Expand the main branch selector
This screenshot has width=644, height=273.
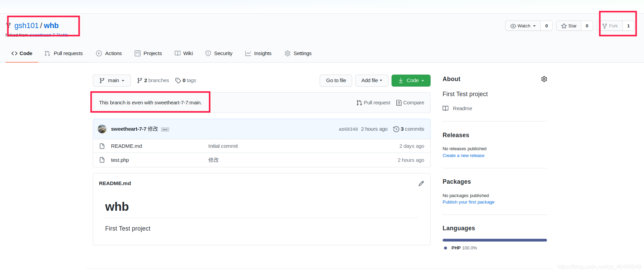(x=112, y=80)
